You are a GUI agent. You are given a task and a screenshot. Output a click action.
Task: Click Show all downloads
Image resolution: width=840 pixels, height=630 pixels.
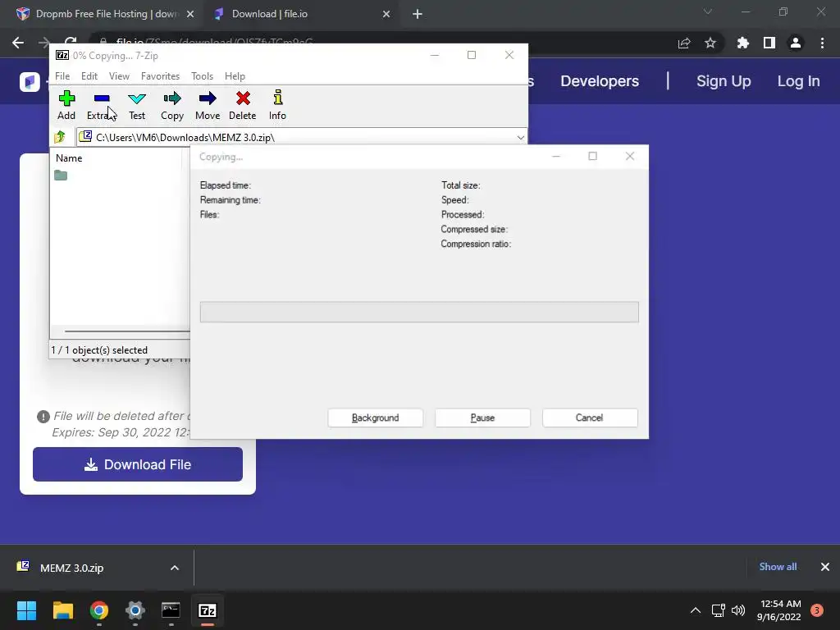(x=778, y=567)
